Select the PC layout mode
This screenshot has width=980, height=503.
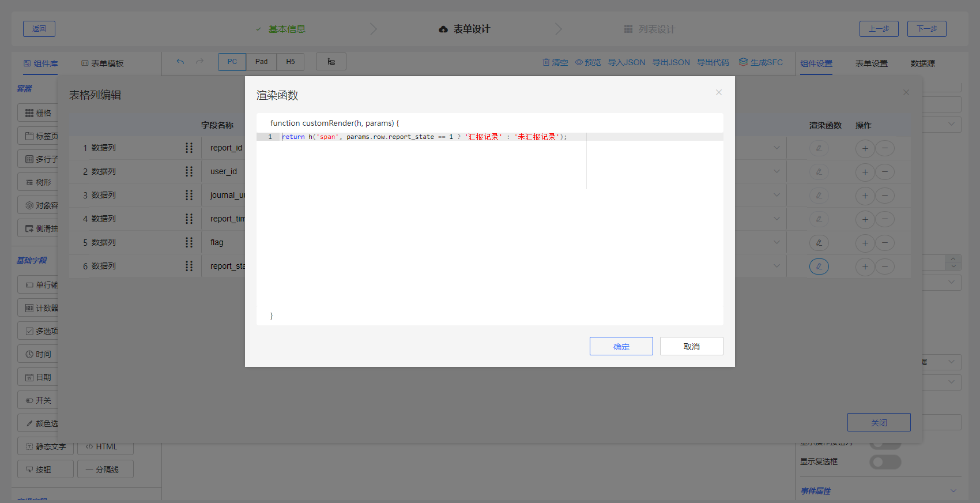tap(232, 62)
